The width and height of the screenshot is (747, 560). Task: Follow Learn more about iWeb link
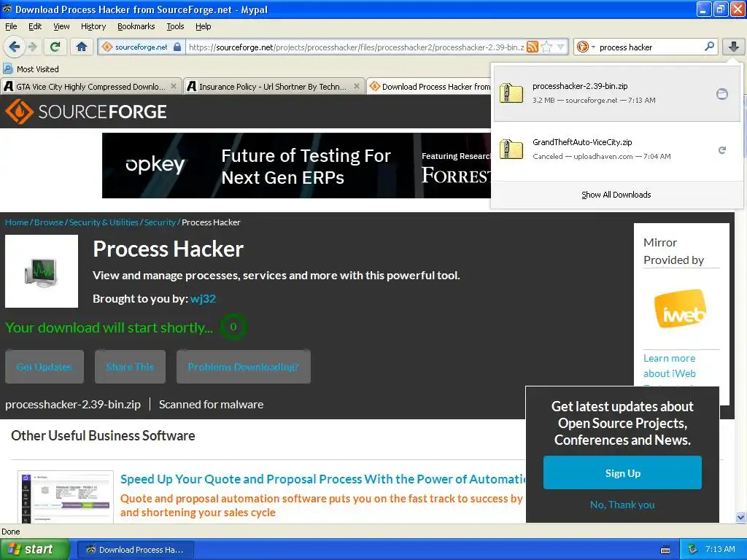pos(670,366)
